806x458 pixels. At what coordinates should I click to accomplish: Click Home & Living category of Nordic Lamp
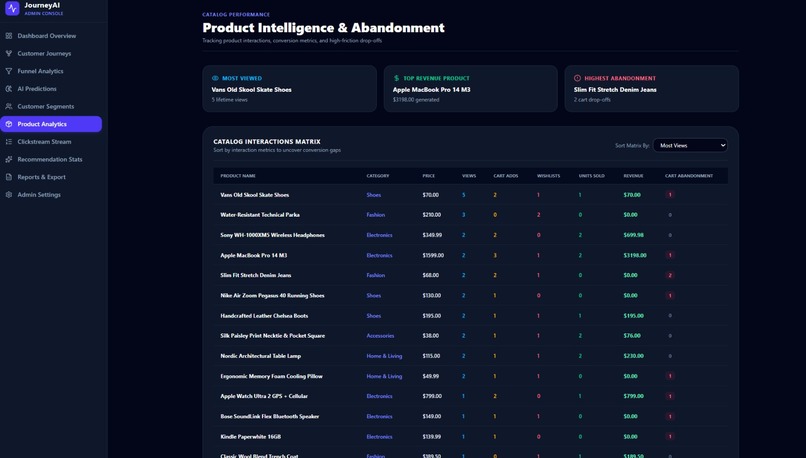coord(384,356)
